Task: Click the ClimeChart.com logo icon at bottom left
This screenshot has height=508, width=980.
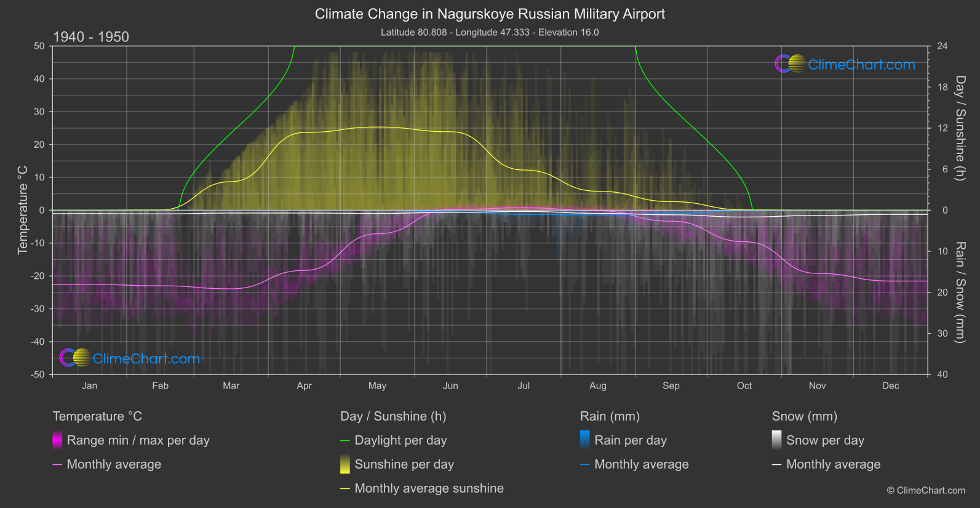Action: (76, 358)
